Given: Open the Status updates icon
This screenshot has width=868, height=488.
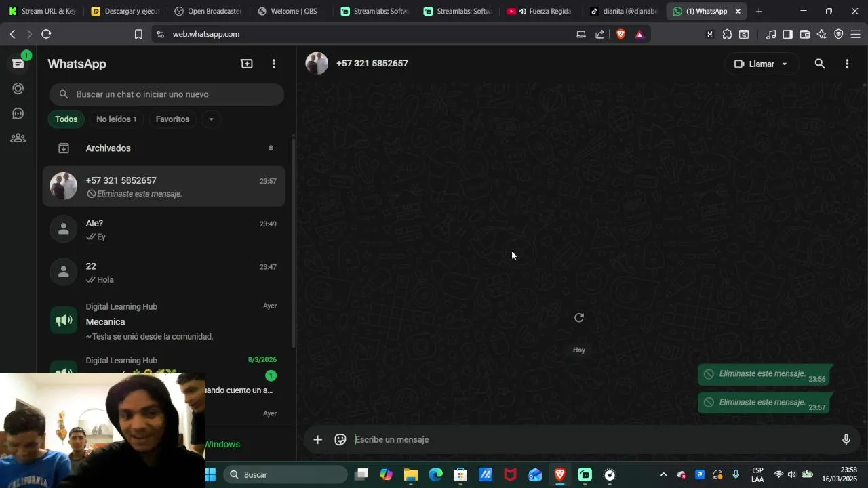Looking at the screenshot, I should tap(18, 89).
